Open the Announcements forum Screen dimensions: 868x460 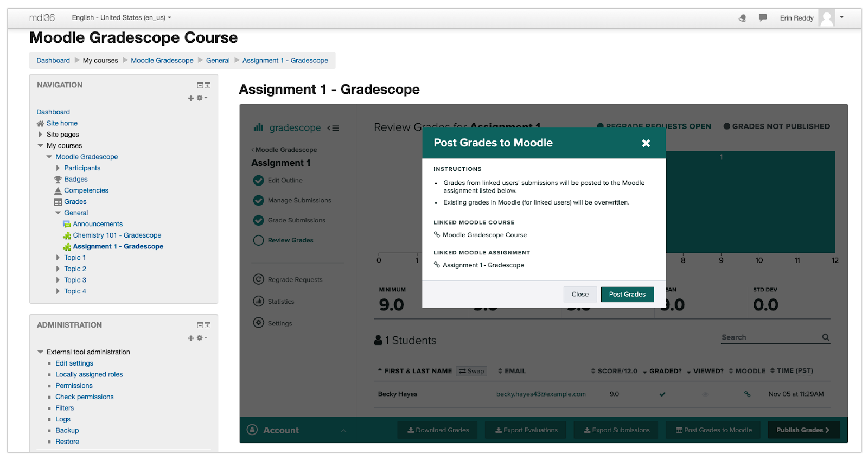click(98, 224)
